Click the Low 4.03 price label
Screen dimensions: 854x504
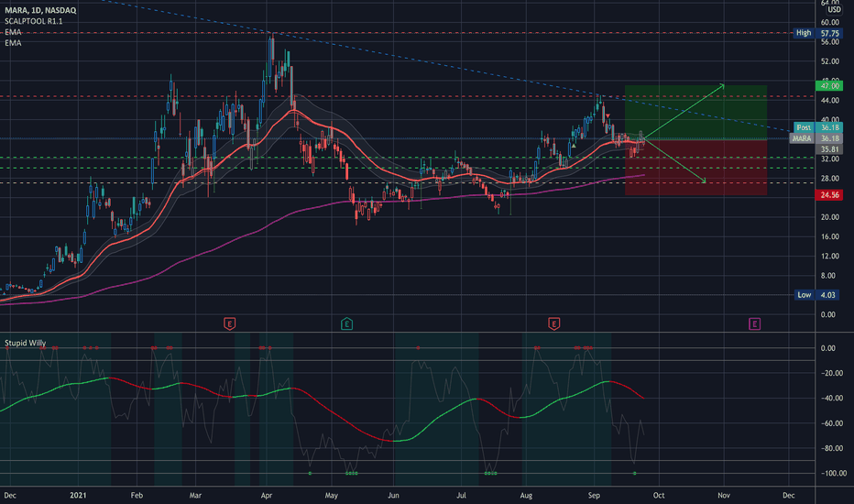(818, 295)
